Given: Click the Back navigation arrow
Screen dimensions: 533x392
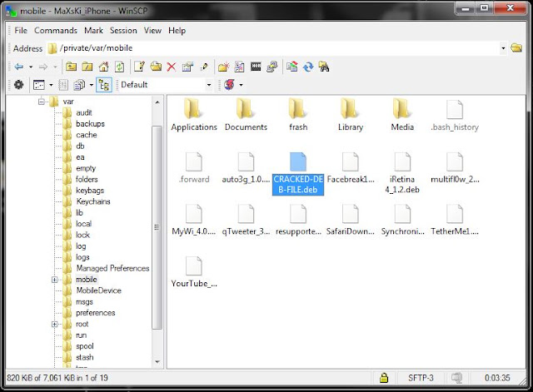Looking at the screenshot, I should pos(18,67).
